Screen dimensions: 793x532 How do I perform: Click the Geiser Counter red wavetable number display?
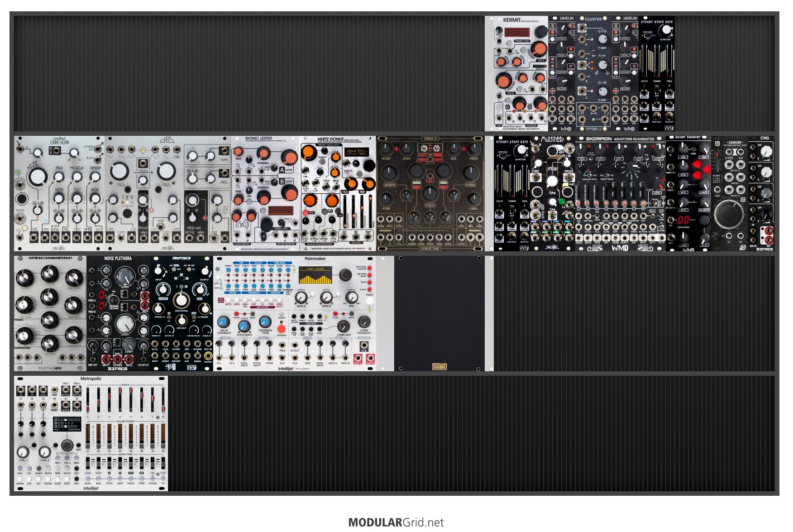click(683, 220)
